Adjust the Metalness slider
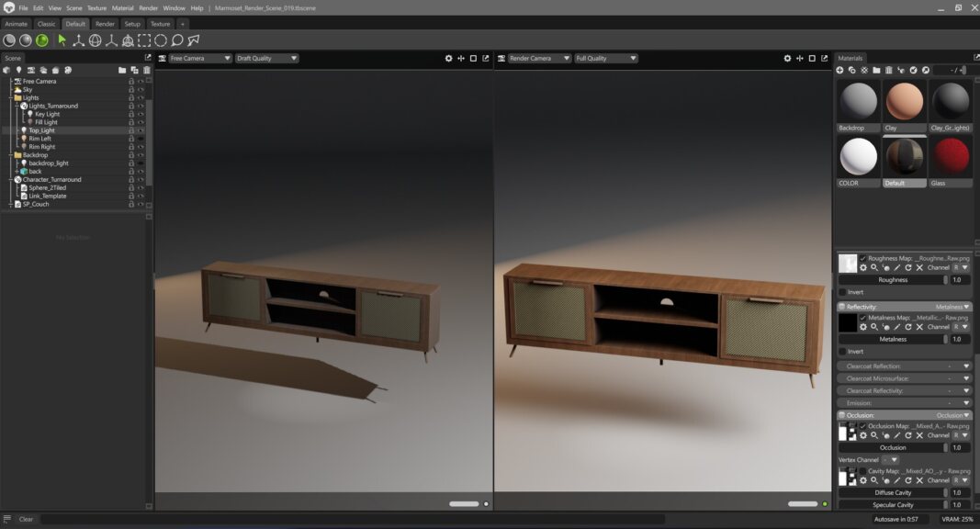Viewport: 980px width, 529px height. pos(893,339)
